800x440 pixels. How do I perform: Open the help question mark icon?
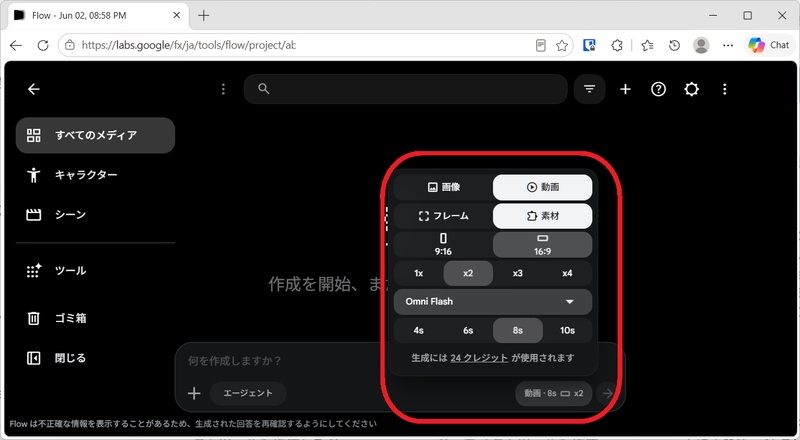click(x=658, y=89)
